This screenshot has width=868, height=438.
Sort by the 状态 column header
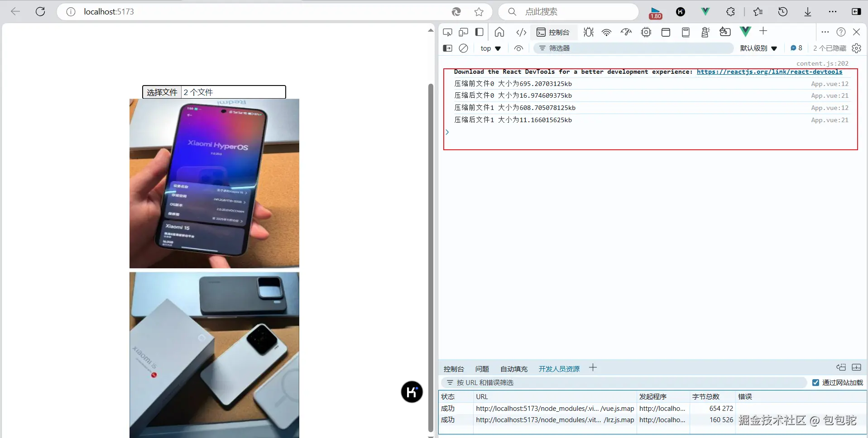click(x=456, y=396)
